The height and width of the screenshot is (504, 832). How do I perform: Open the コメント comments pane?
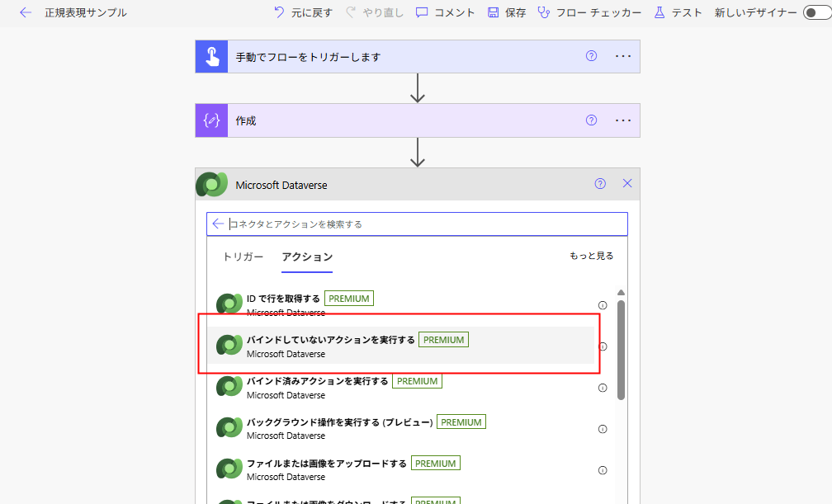point(445,13)
